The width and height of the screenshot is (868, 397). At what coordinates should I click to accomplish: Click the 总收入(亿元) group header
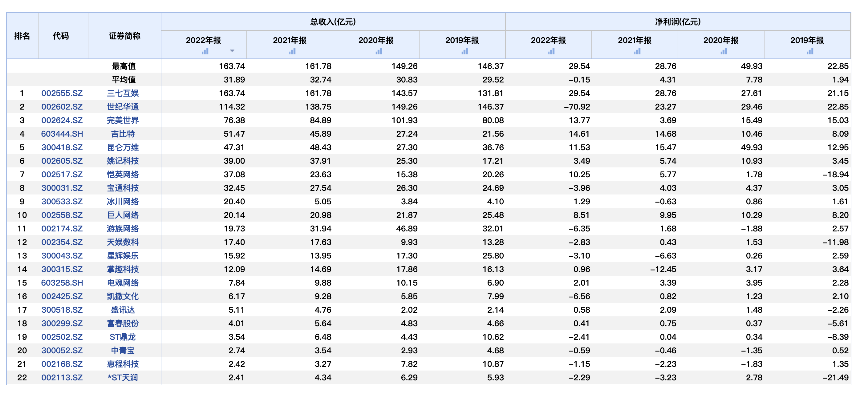333,22
